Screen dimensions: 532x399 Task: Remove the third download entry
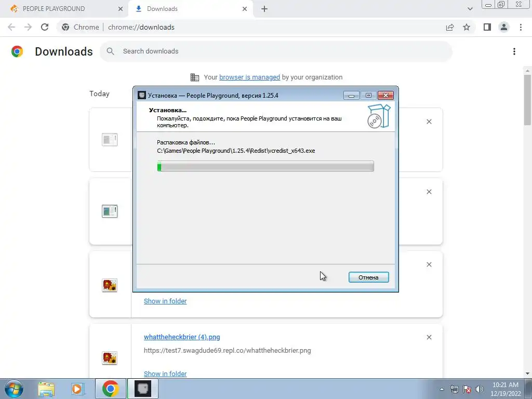429,264
